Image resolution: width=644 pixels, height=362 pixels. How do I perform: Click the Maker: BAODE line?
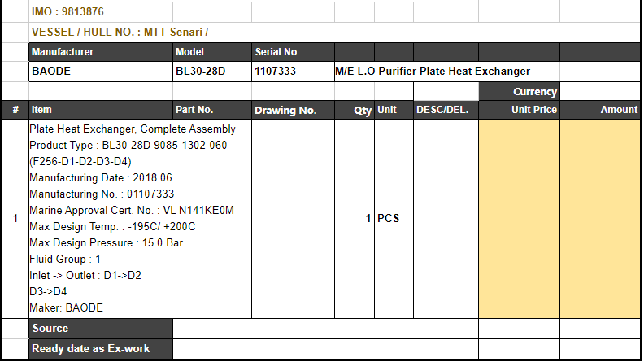point(66,307)
